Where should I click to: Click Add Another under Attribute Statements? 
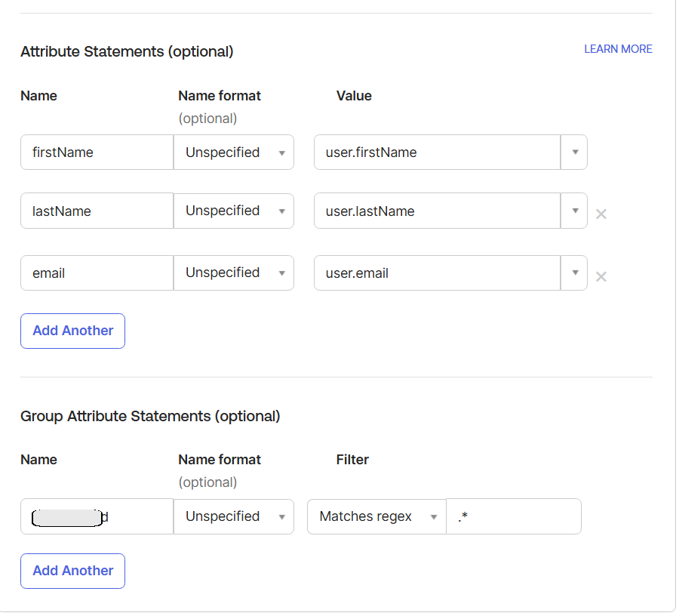coord(72,331)
